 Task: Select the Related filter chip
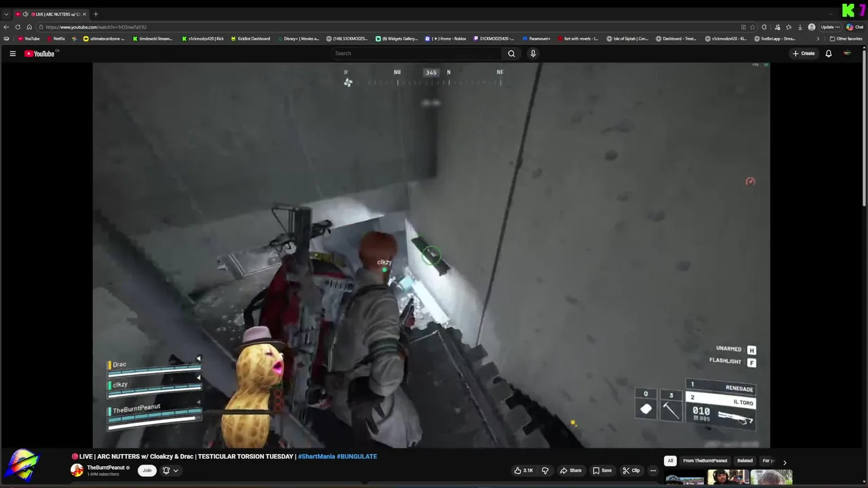[745, 461]
